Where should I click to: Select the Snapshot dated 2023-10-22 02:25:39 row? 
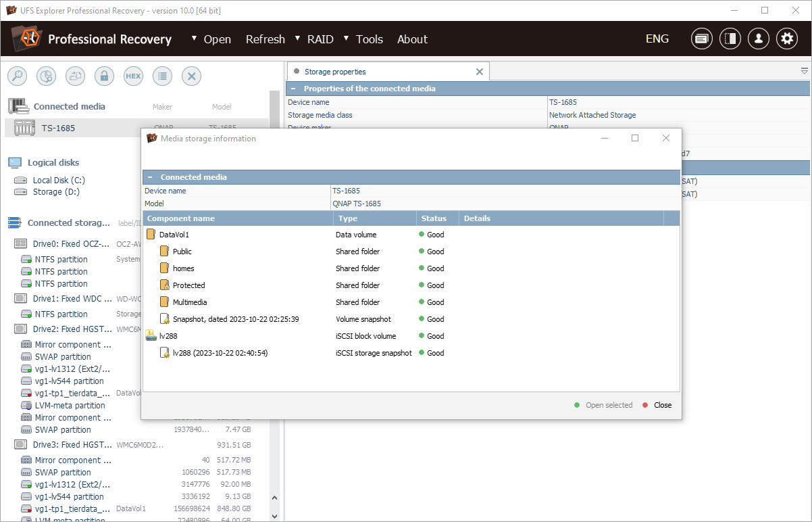411,319
